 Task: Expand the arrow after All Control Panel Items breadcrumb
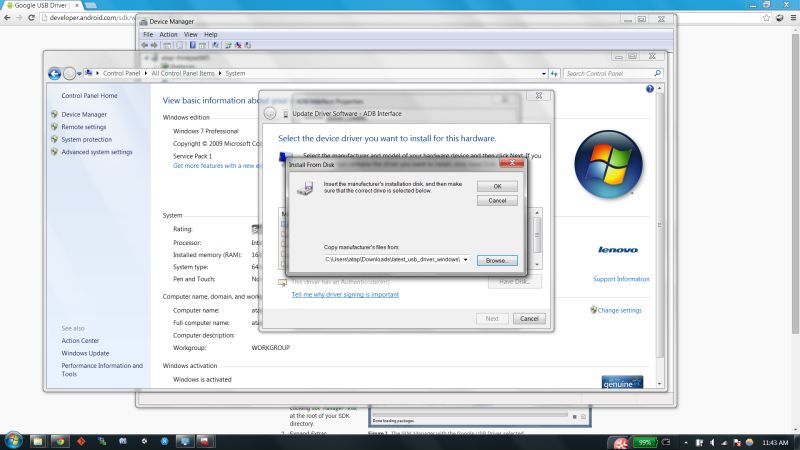(x=220, y=73)
